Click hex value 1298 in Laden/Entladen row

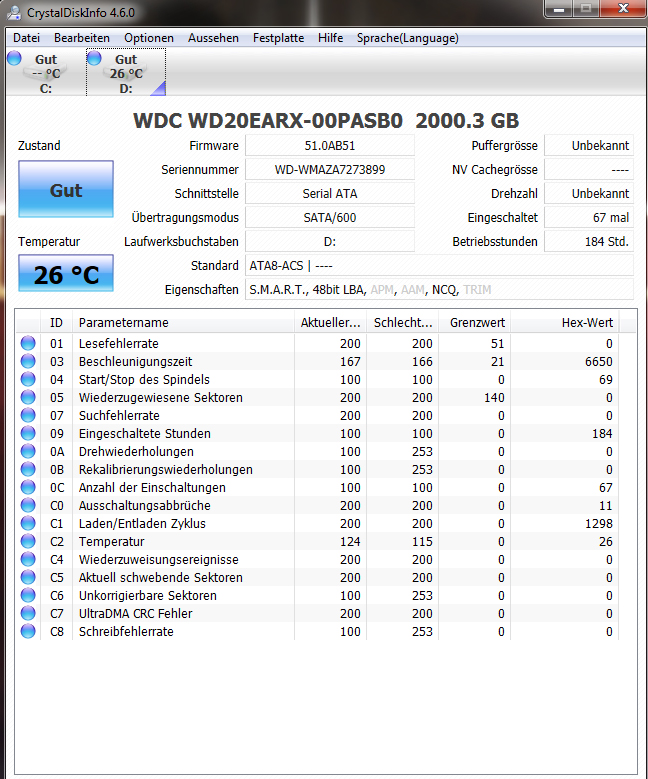tap(598, 523)
